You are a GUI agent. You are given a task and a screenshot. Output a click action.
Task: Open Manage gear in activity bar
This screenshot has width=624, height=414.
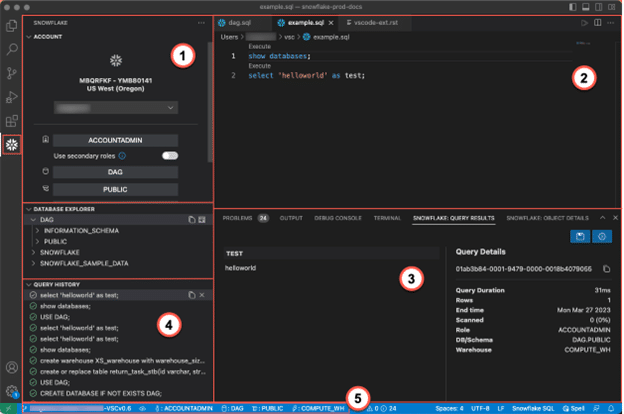click(12, 391)
